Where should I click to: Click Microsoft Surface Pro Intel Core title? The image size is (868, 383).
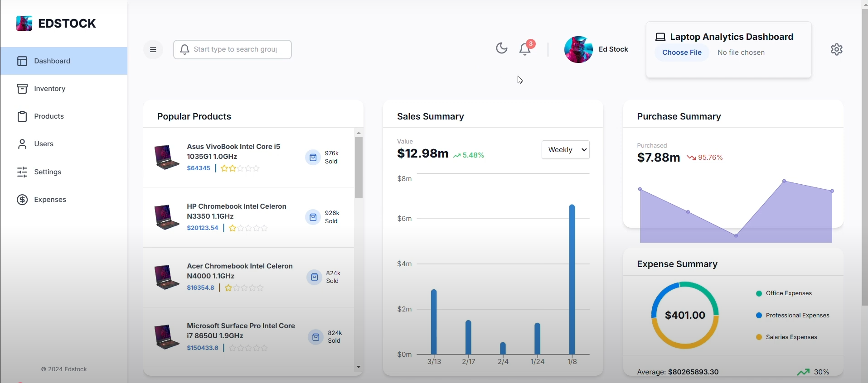(241, 331)
